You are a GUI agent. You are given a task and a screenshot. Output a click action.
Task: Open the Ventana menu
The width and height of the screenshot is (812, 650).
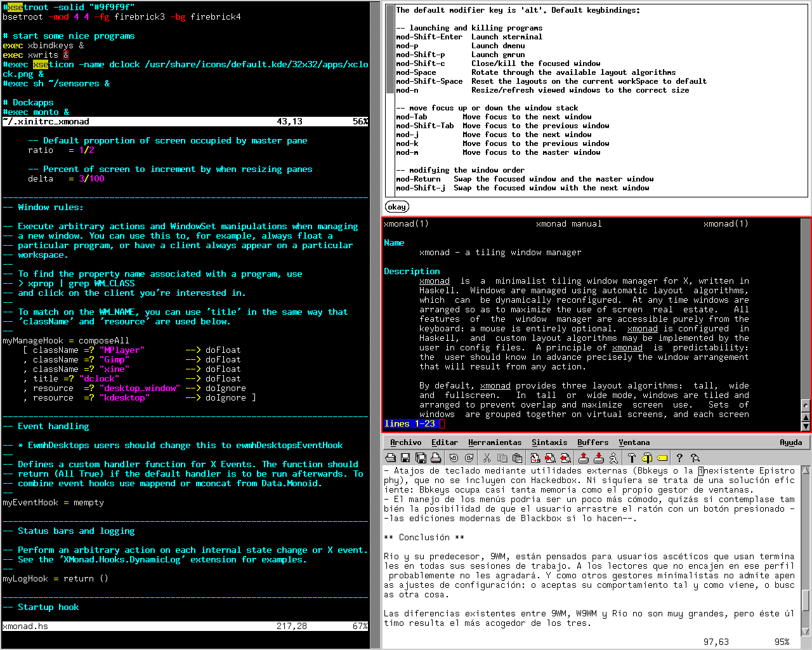pyautogui.click(x=634, y=442)
